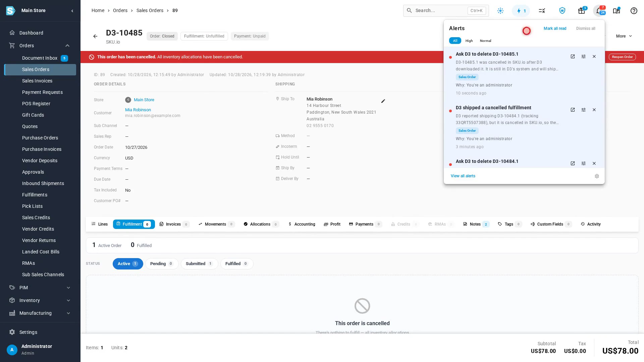The image size is (644, 362).
Task: Open external link for the 'Ask D3 to delete D3-10484.1' alert
Action: tap(573, 164)
